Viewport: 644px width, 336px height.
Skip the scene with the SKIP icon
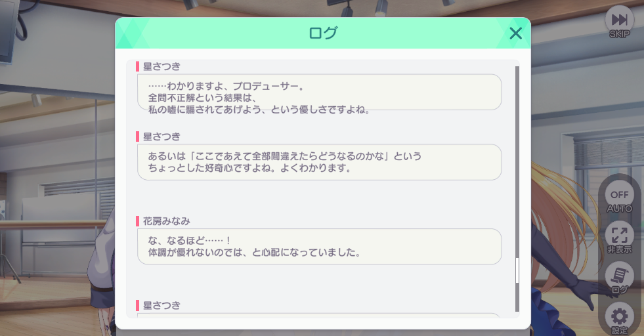coord(619,22)
